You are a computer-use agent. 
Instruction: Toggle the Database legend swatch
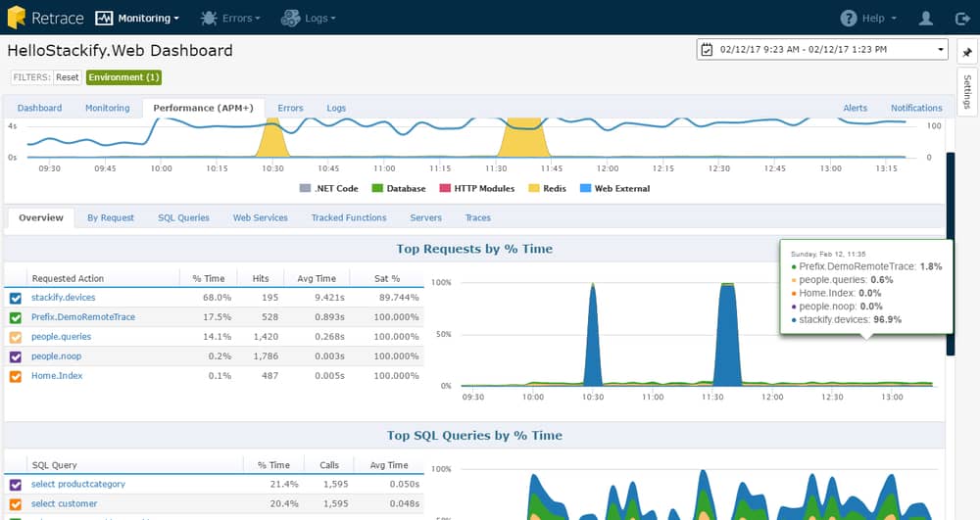pyautogui.click(x=377, y=188)
